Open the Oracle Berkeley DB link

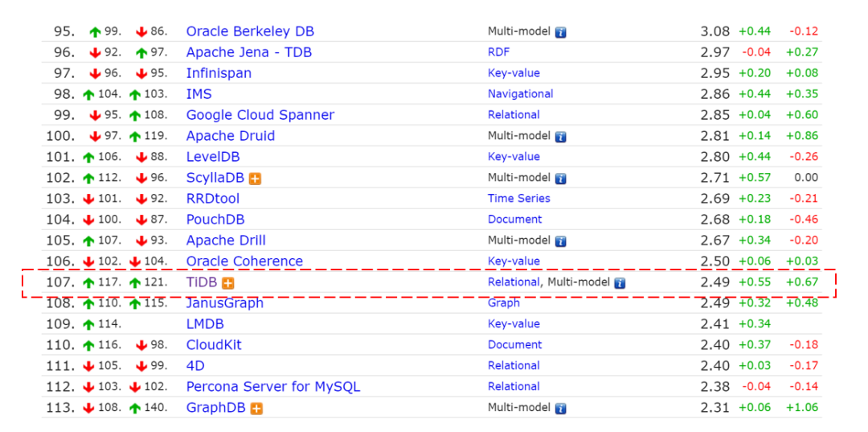coord(250,31)
